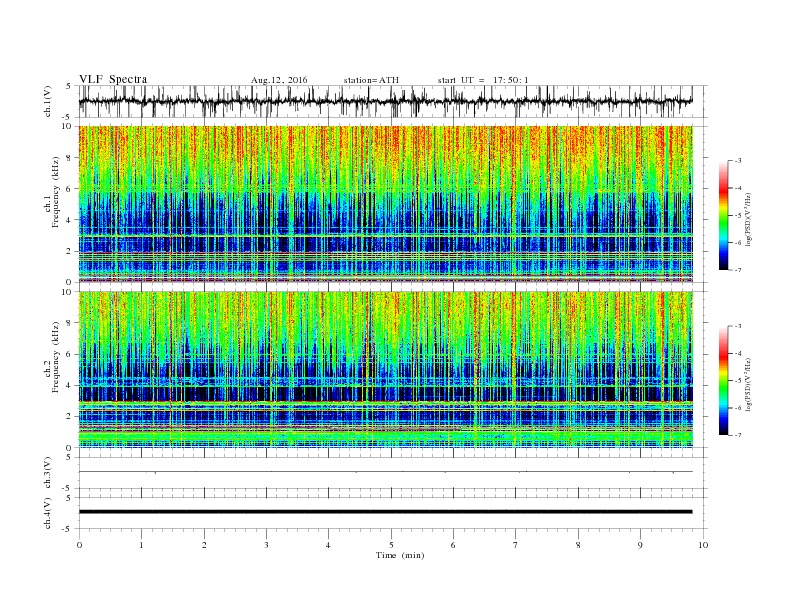Click the "6" kHz tick on ch.1 spectrogram

[70, 189]
